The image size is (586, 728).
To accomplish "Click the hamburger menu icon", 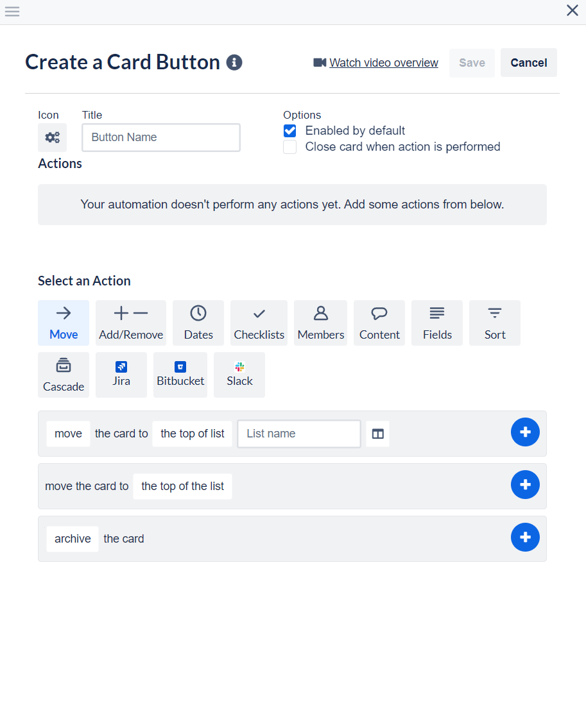I will pyautogui.click(x=12, y=12).
